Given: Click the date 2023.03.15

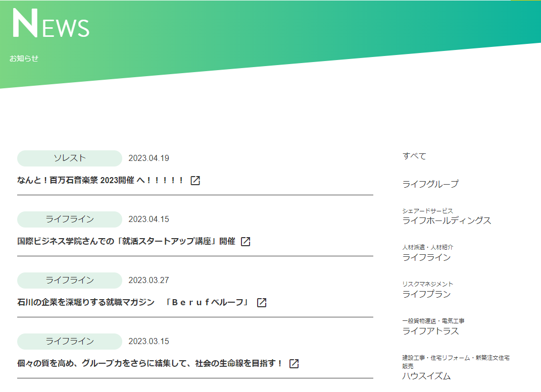Looking at the screenshot, I should 149,341.
